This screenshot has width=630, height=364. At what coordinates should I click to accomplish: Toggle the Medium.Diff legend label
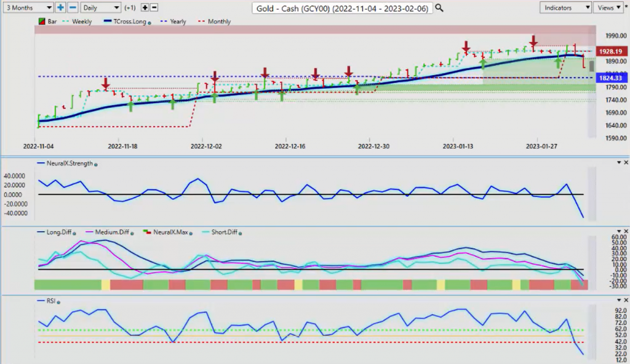[x=112, y=232]
